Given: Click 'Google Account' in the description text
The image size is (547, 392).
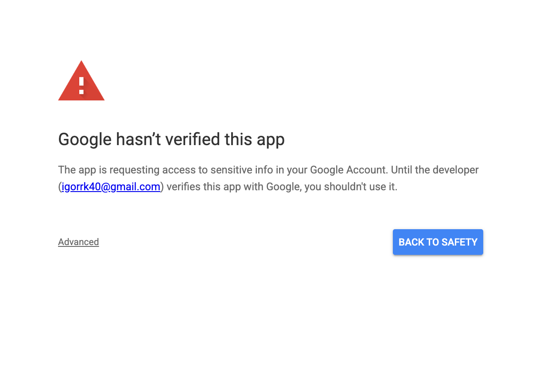Looking at the screenshot, I should point(348,170).
